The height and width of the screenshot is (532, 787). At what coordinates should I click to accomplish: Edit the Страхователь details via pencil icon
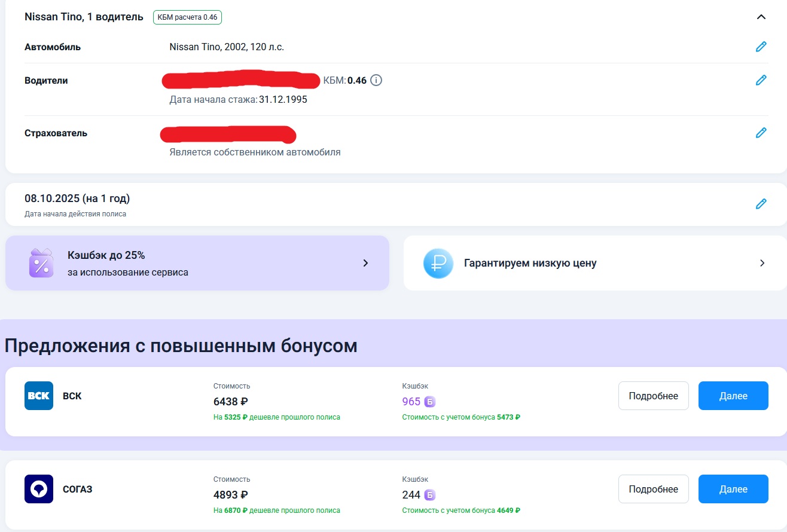coord(761,133)
